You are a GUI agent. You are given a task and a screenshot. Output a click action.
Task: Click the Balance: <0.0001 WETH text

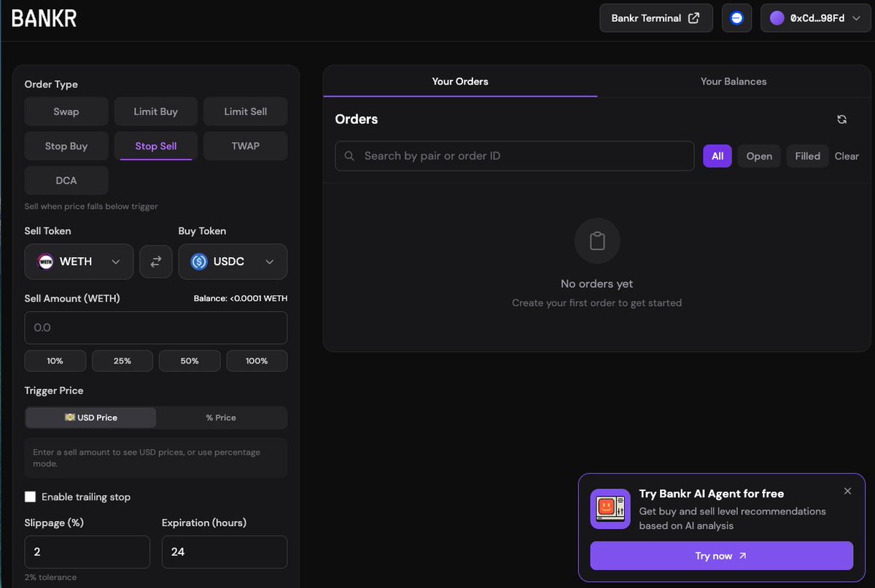pyautogui.click(x=241, y=299)
